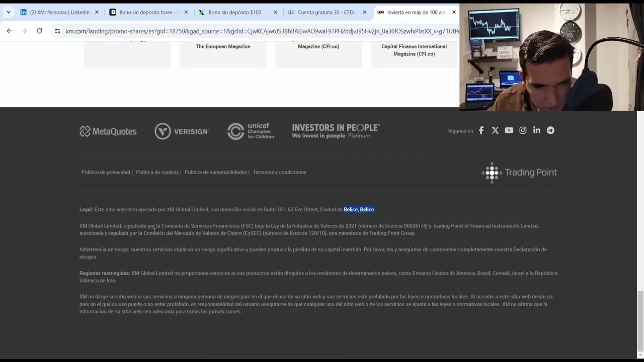Close the Bono sin deposito forex tab

[186, 12]
